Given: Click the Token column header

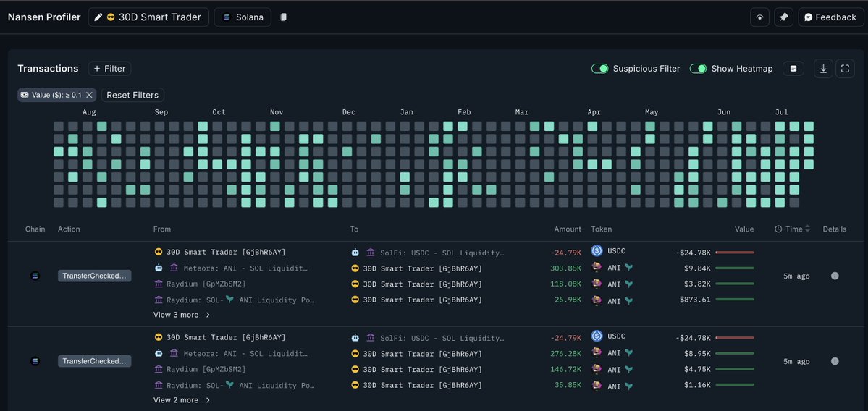Looking at the screenshot, I should 601,229.
